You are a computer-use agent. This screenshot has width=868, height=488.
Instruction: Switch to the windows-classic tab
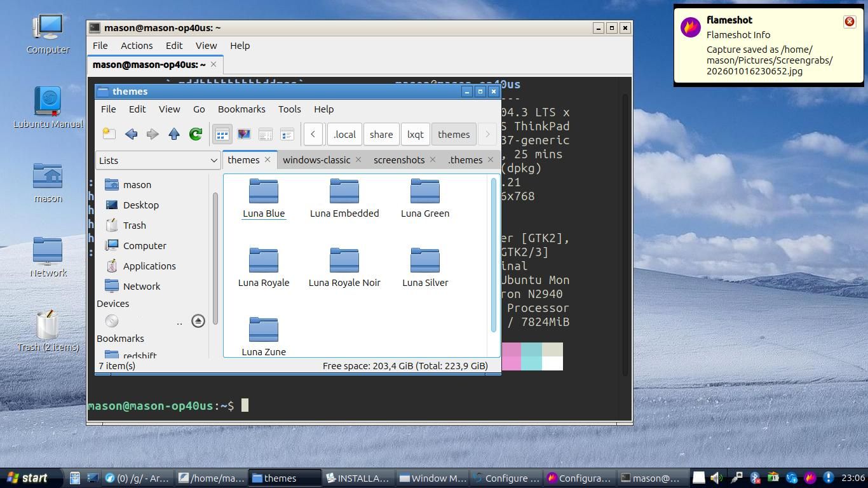click(316, 160)
